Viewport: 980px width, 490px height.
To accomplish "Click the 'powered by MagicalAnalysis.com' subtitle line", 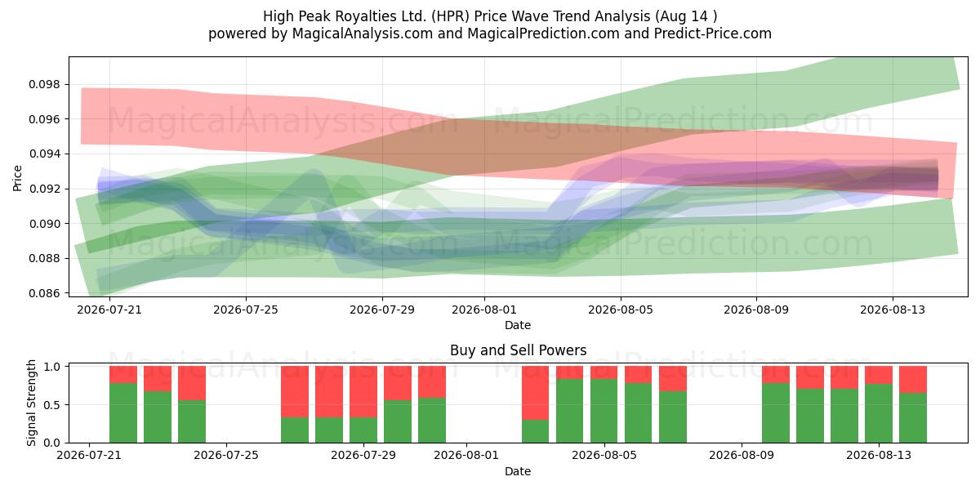I will coord(490,33).
